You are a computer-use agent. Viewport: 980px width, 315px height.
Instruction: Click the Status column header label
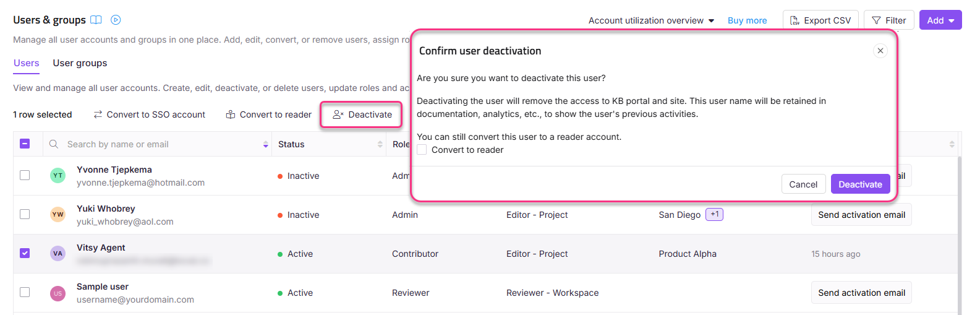(x=291, y=144)
